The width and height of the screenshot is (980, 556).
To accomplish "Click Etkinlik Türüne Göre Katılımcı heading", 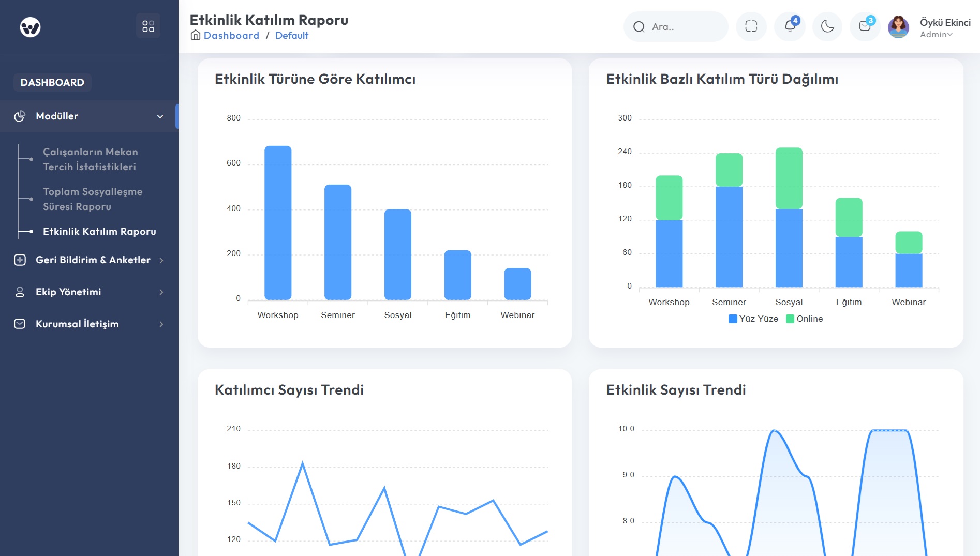I will point(315,79).
